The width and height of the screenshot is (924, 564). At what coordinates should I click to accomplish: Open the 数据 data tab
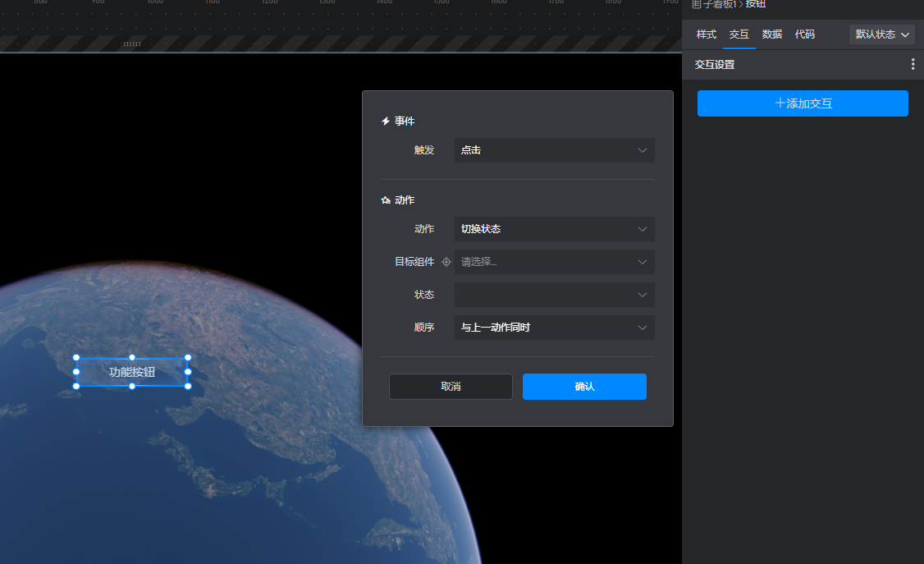pyautogui.click(x=772, y=34)
